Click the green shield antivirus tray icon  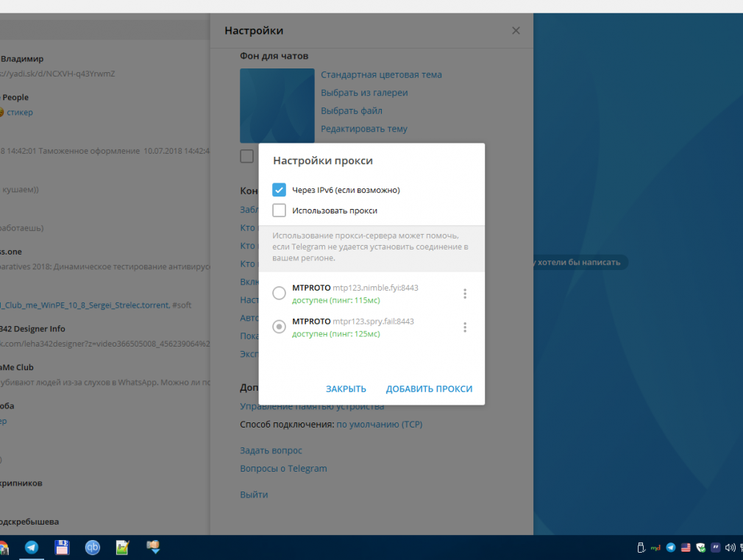[701, 547]
